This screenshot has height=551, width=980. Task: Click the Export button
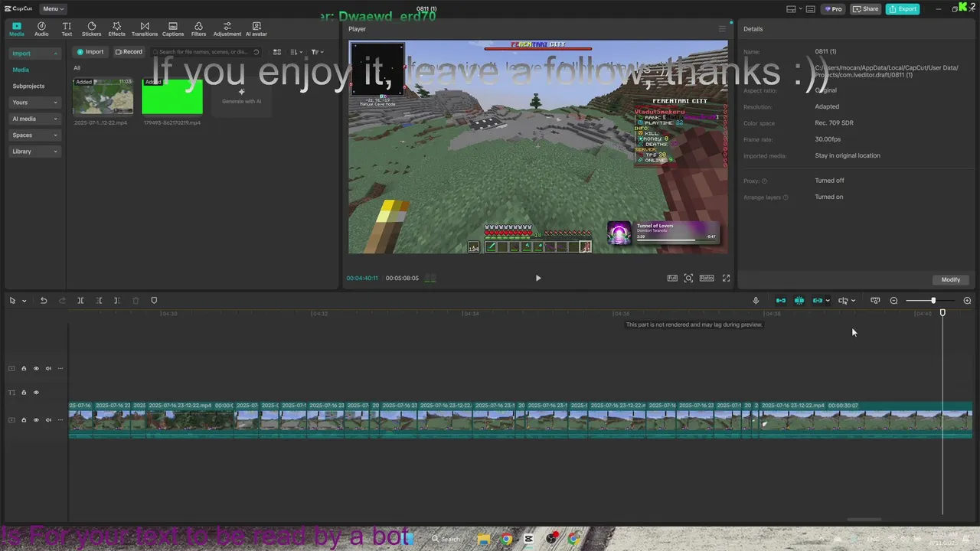(903, 9)
